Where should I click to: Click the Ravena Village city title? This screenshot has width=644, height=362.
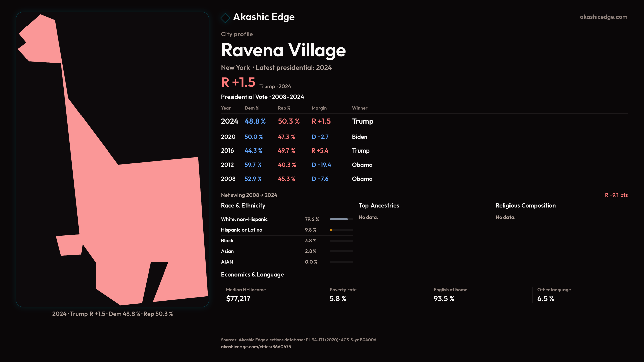[x=283, y=50]
